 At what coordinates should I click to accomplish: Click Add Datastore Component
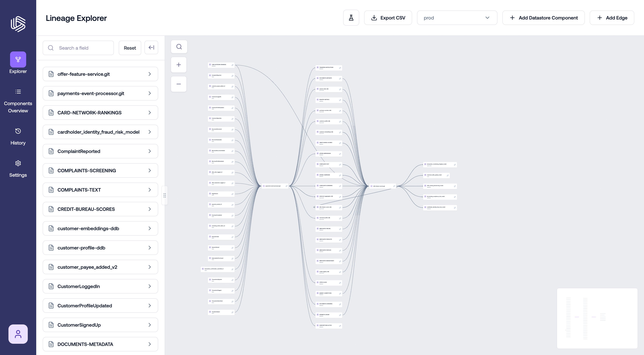pyautogui.click(x=544, y=18)
